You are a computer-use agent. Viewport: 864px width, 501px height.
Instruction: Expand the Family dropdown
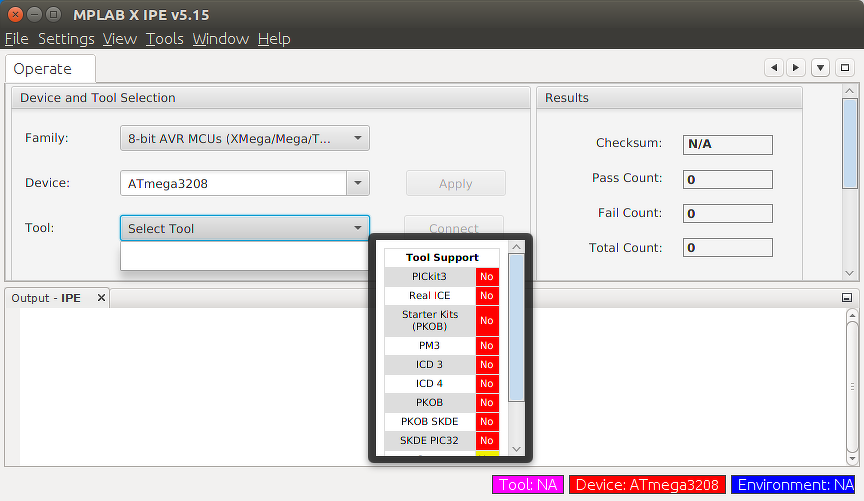pos(245,138)
